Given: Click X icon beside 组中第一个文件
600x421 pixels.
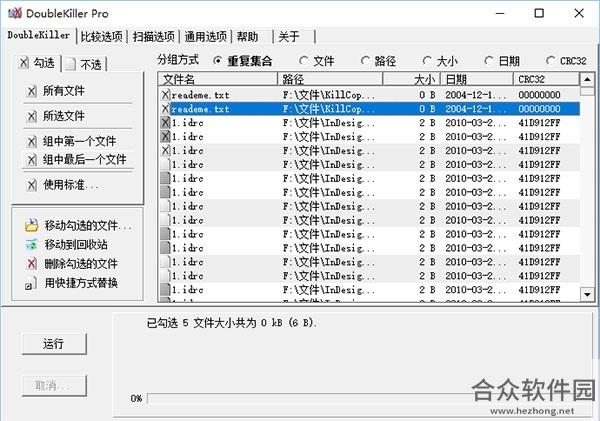Looking at the screenshot, I should coord(32,142).
